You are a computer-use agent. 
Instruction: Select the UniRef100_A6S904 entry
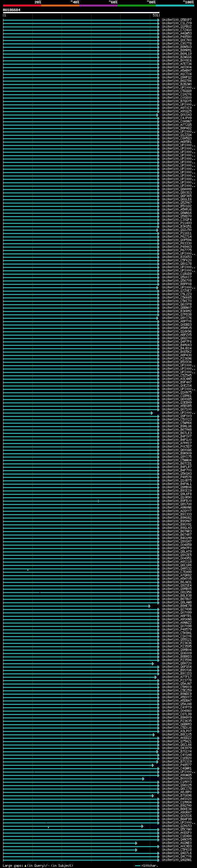coord(177,67)
